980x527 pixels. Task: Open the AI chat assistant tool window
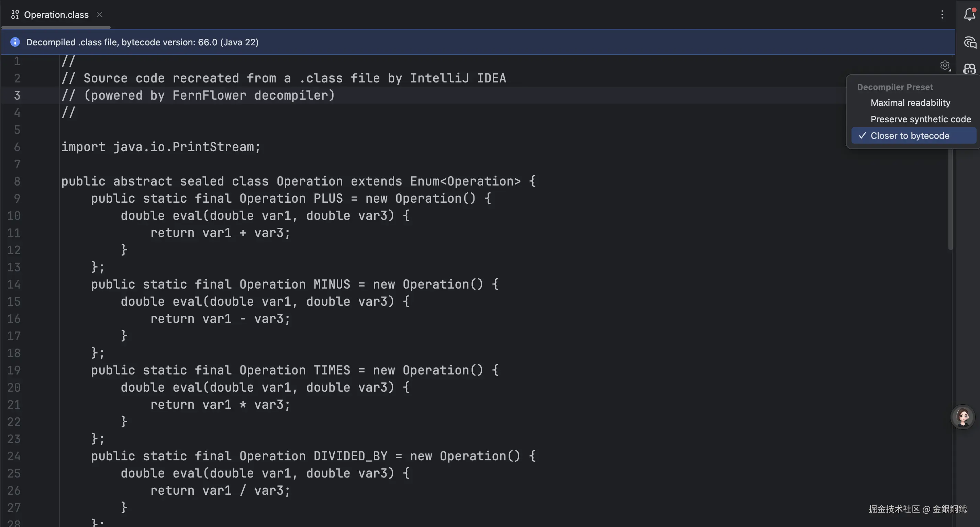(969, 43)
